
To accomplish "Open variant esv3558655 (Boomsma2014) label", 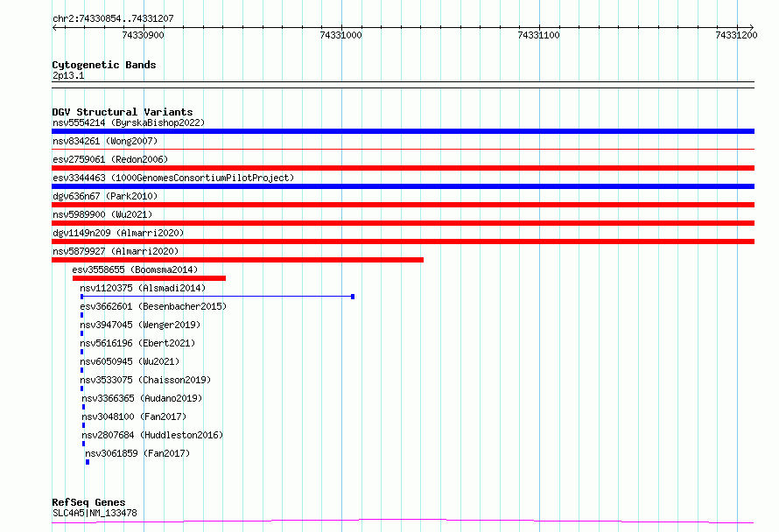I will coord(135,269).
